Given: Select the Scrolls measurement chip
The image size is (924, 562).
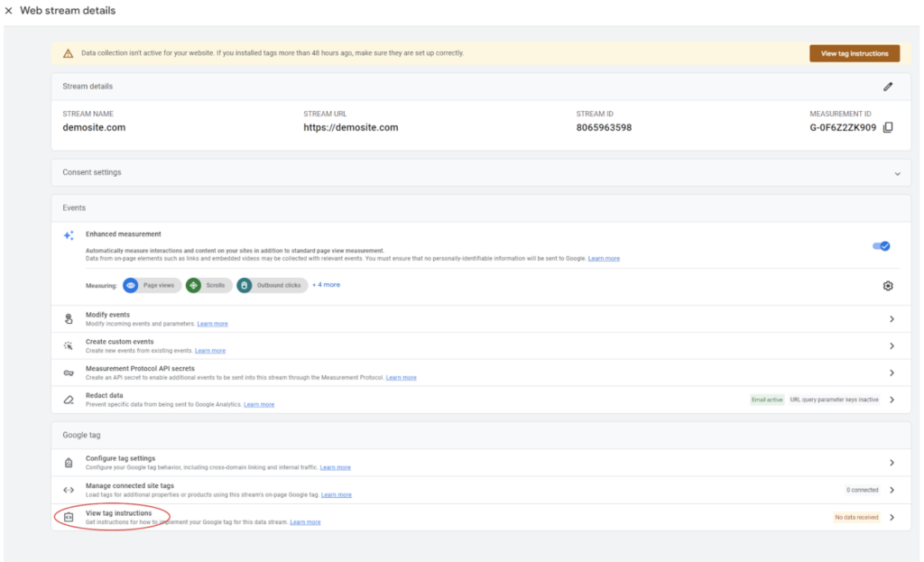Looking at the screenshot, I should click(208, 285).
